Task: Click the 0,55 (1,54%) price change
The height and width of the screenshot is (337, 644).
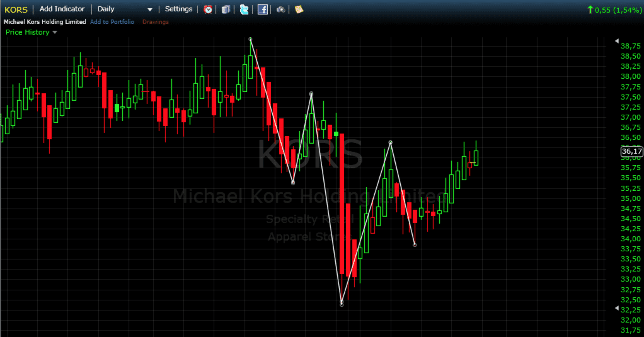Action: coord(615,10)
